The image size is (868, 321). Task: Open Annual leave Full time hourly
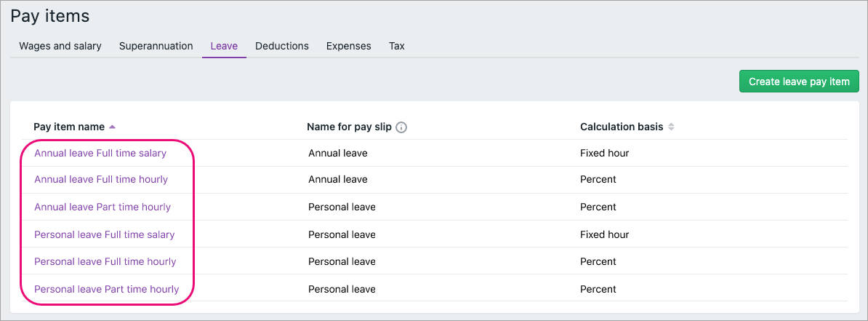pos(101,180)
